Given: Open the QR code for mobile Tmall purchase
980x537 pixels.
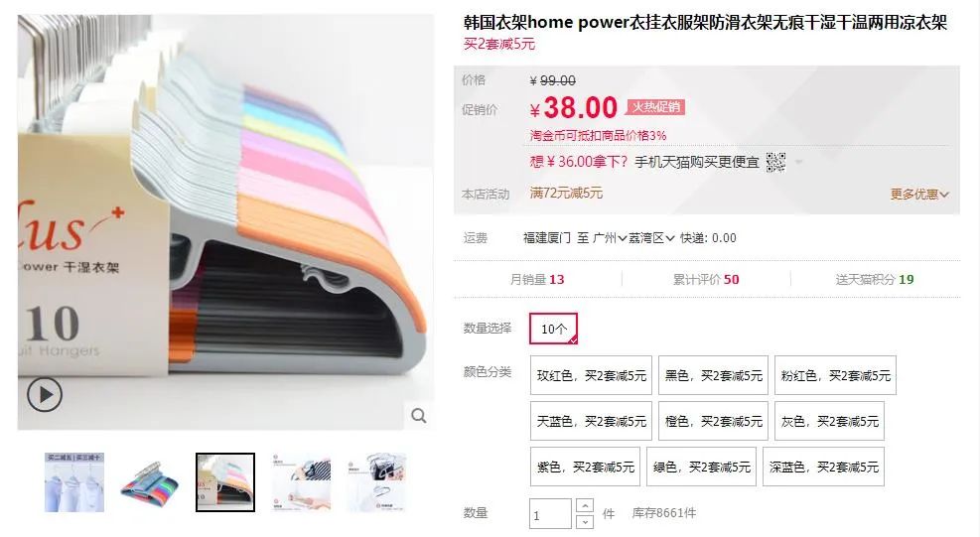Looking at the screenshot, I should pyautogui.click(x=775, y=163).
